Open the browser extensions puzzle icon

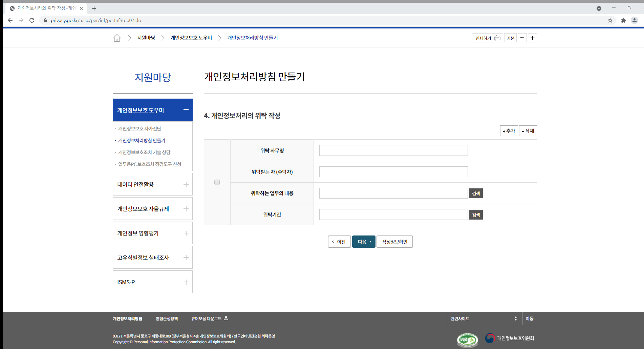tap(624, 20)
